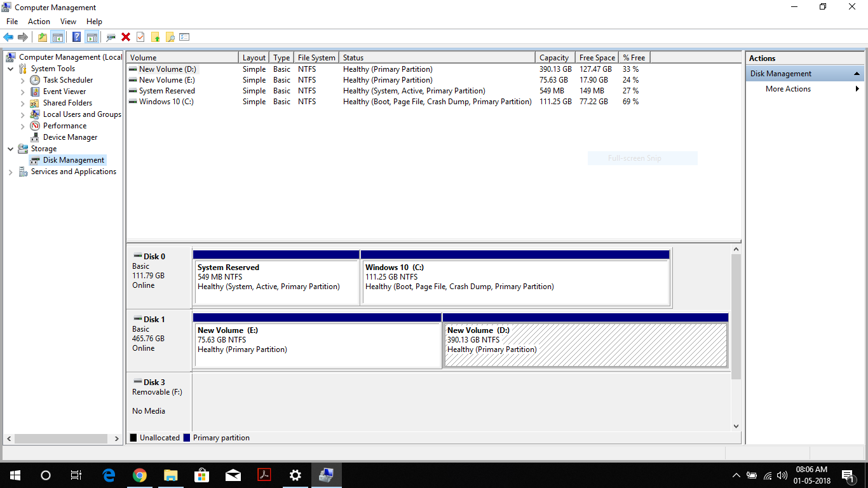Viewport: 868px width, 488px height.
Task: Click the checklist settings toolbar icon
Action: (184, 37)
